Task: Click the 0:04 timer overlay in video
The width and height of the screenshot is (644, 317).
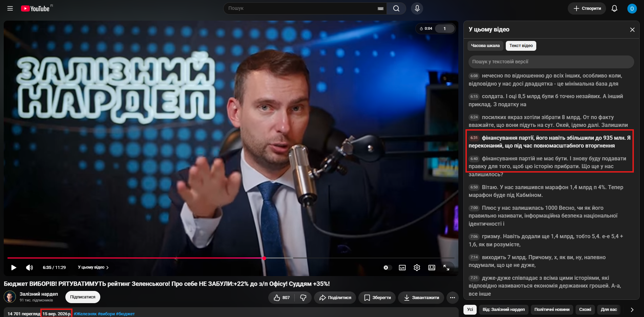Action: [426, 29]
